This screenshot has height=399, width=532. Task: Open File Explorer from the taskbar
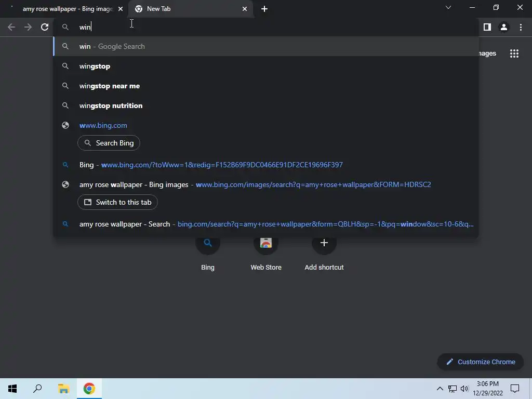[63, 389]
